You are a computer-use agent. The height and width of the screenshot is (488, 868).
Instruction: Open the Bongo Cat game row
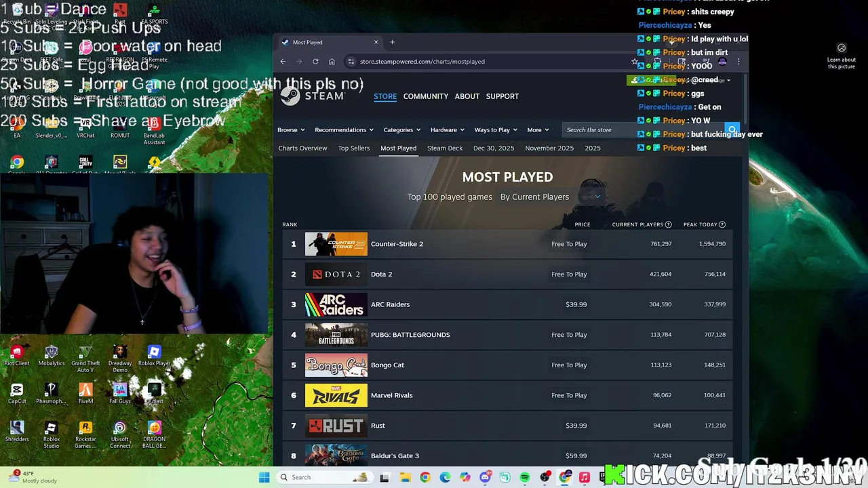(x=507, y=365)
